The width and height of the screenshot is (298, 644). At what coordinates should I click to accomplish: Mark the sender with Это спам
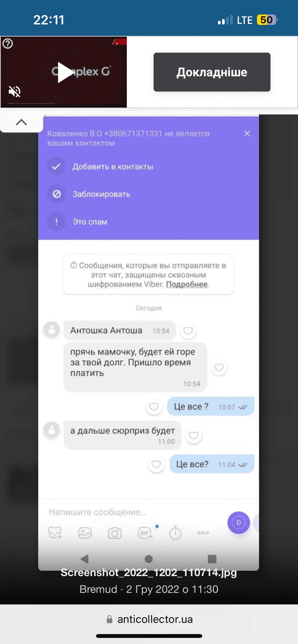point(90,222)
